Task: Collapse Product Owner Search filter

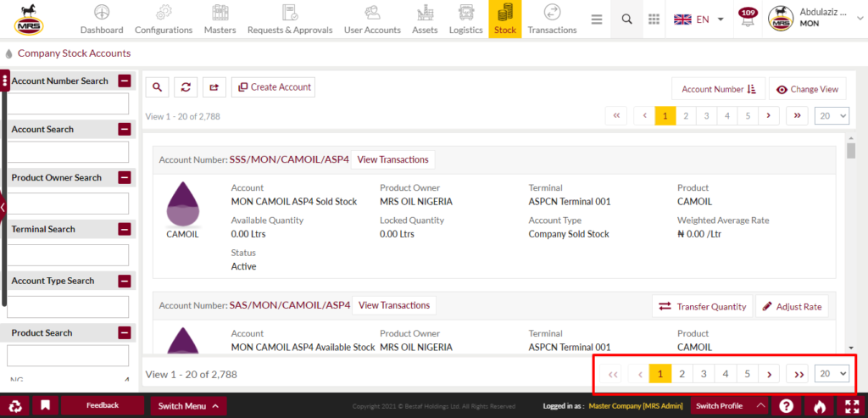Action: click(125, 178)
